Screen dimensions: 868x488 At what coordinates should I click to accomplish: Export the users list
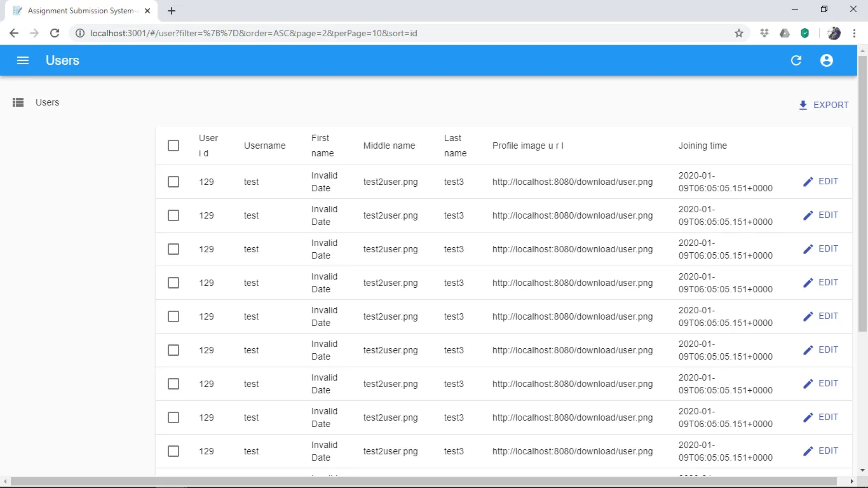pos(824,105)
